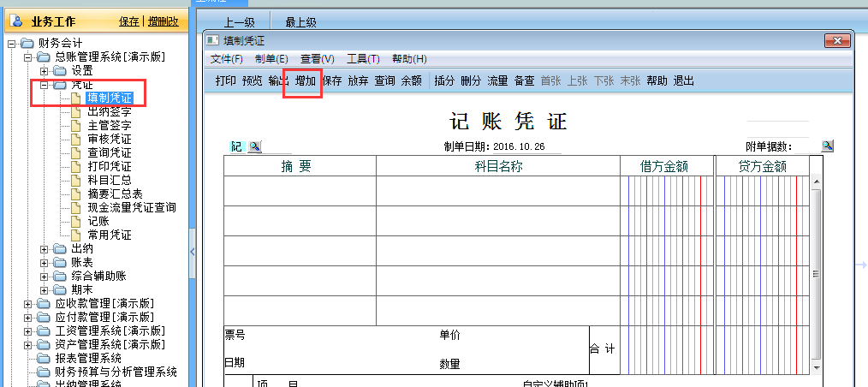Click the magnifier icon beside voucher type 記

coord(255,147)
